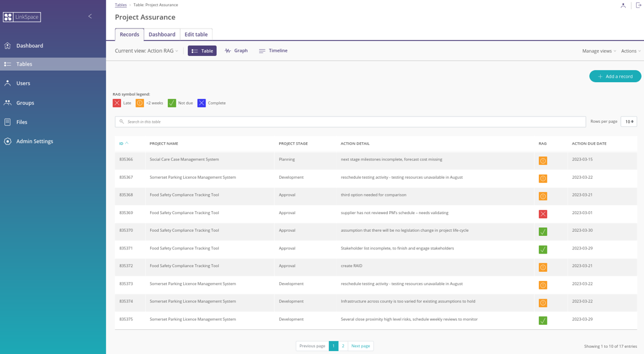The image size is (644, 354).
Task: Click the green check RAG icon for record 835370
Action: (542, 231)
